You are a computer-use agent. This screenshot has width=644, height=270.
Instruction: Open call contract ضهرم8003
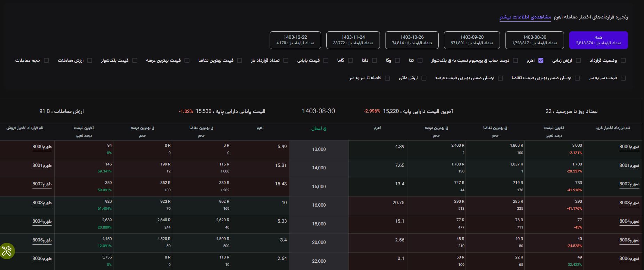(629, 203)
